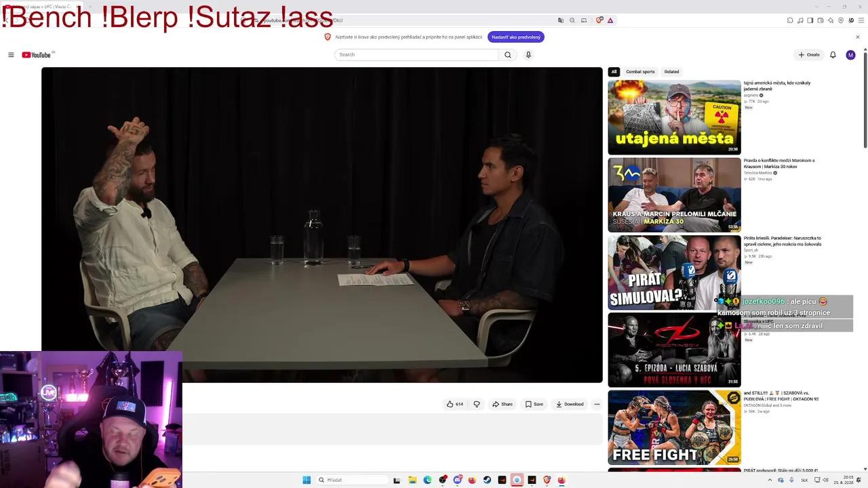Click the main interview video player
The width and height of the screenshot is (868, 488).
pyautogui.click(x=322, y=225)
